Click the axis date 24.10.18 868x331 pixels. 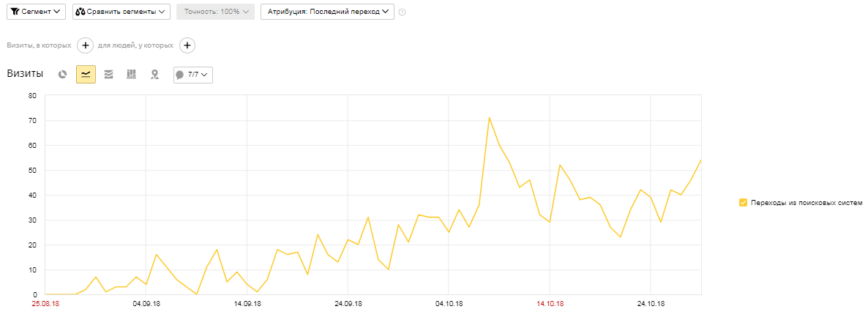pyautogui.click(x=651, y=304)
